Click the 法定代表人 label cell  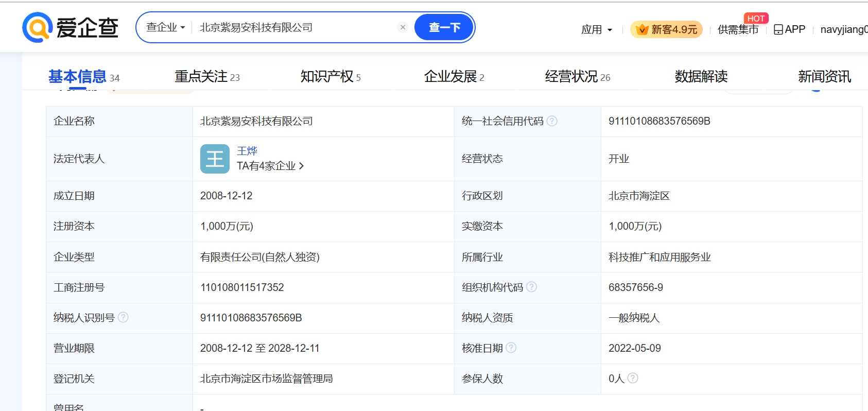point(119,159)
